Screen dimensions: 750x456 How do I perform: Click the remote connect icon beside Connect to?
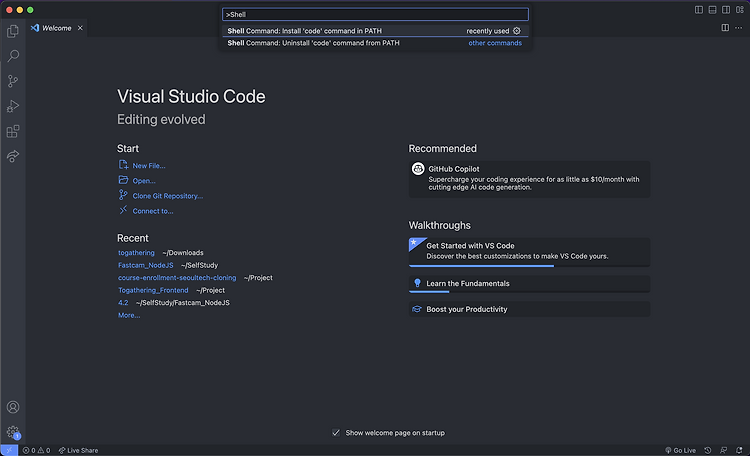(123, 210)
